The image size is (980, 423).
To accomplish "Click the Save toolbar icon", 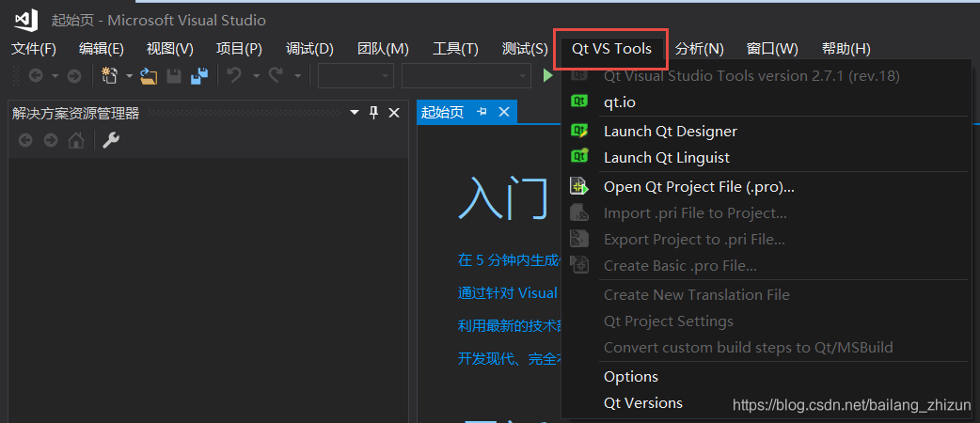I will pyautogui.click(x=173, y=76).
